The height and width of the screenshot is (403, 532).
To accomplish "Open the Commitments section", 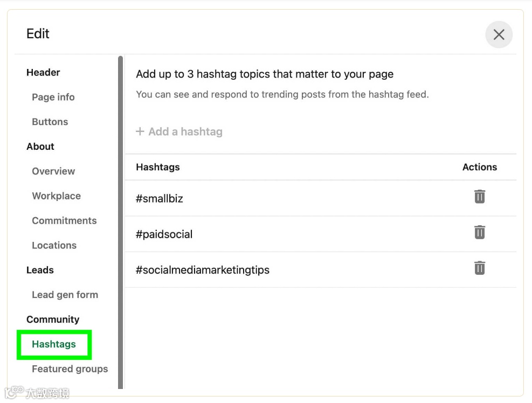I will coord(64,221).
